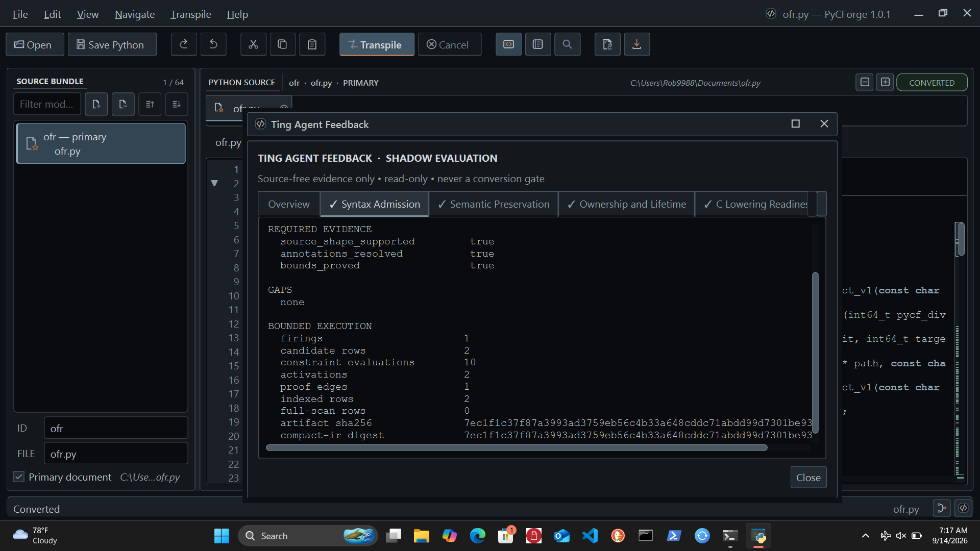The height and width of the screenshot is (551, 980).
Task: Click the FILE input field containing ofr.py
Action: click(x=116, y=454)
